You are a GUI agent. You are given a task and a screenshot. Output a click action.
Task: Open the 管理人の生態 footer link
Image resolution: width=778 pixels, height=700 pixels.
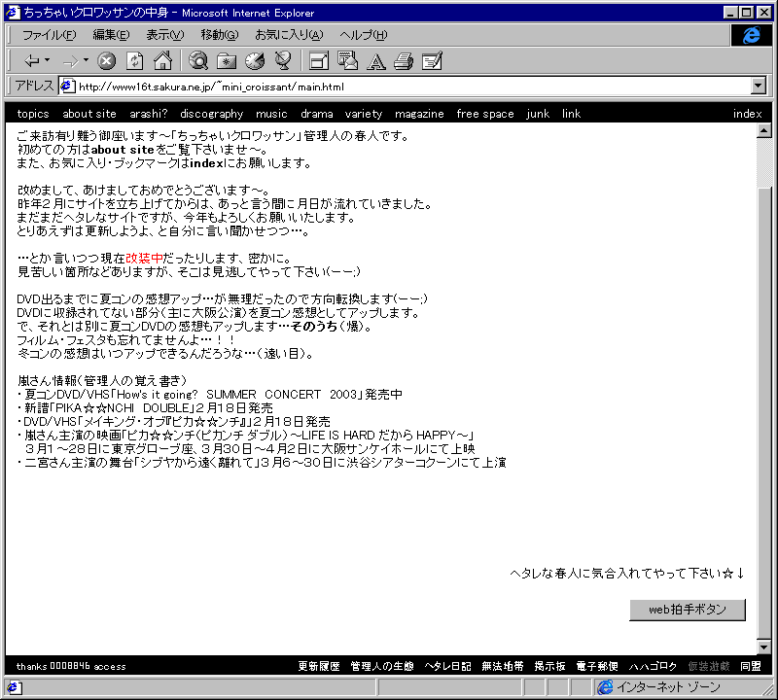click(x=382, y=666)
